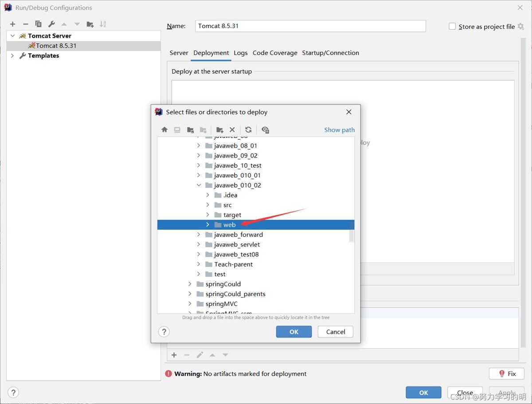Sort configurations alphabetically icon
Image resolution: width=532 pixels, height=404 pixels.
[103, 24]
